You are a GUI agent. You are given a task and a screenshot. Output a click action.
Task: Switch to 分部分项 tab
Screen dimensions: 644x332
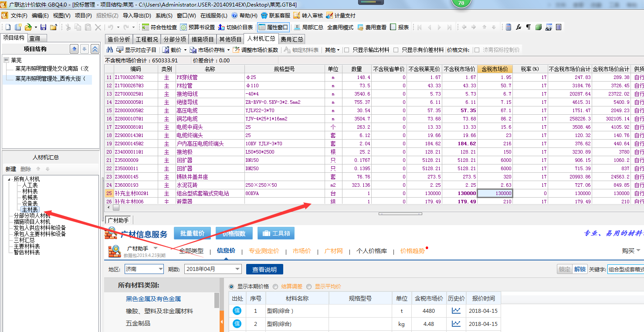pos(174,39)
